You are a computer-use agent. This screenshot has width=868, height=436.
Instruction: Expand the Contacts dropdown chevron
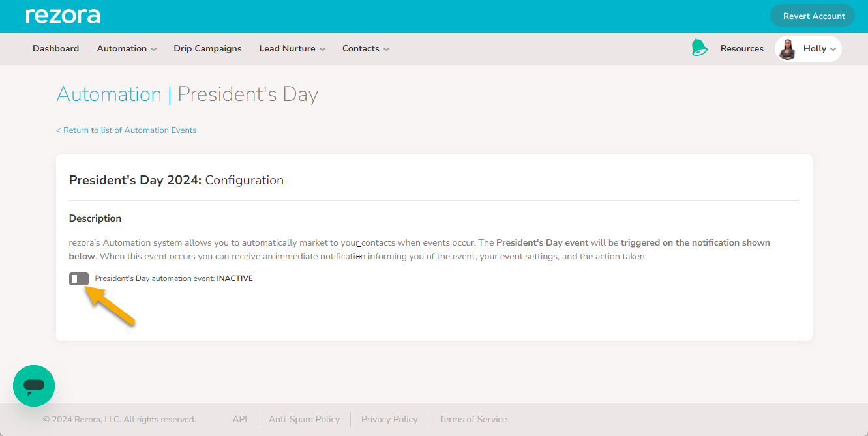[386, 50]
